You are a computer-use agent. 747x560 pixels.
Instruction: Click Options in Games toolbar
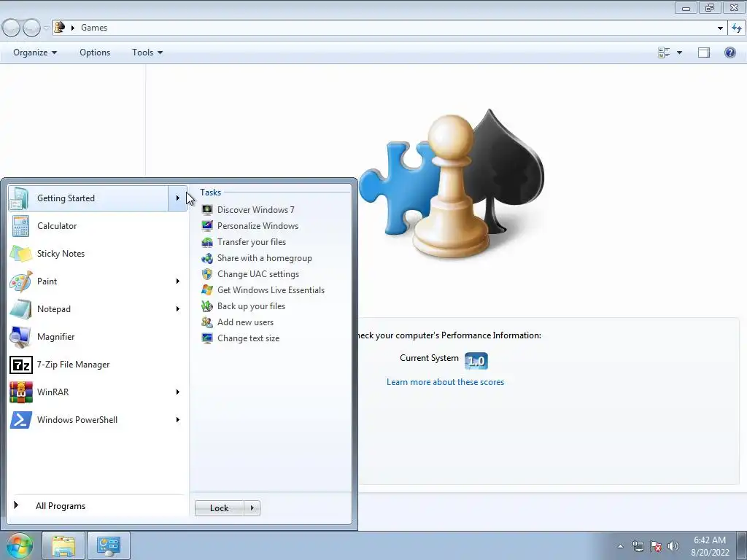(95, 52)
